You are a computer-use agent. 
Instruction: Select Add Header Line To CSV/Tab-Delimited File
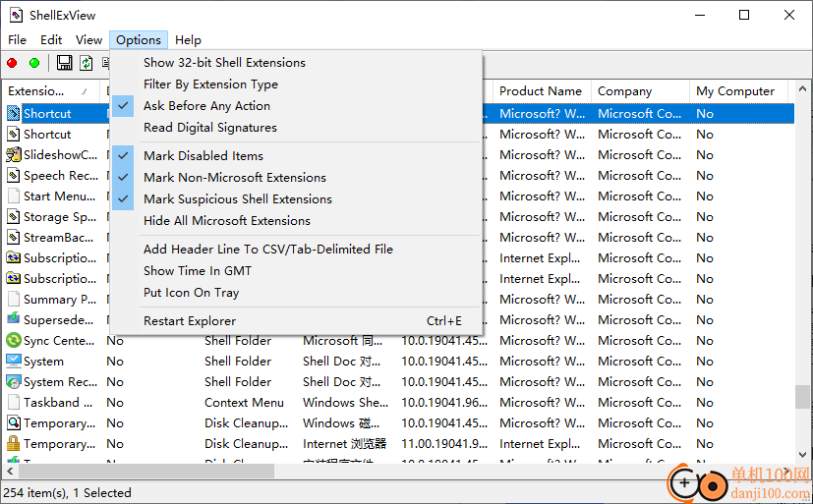point(296,250)
